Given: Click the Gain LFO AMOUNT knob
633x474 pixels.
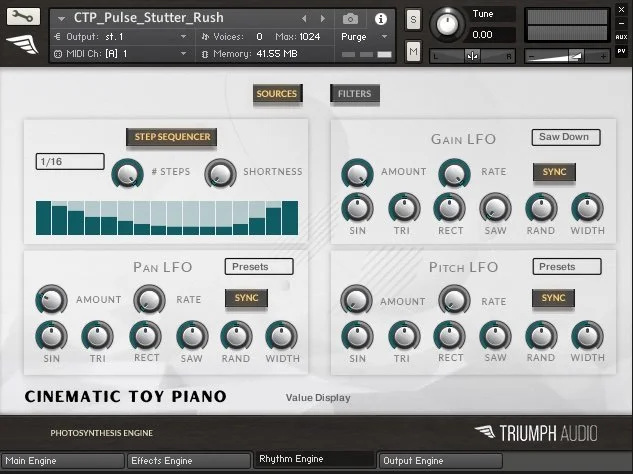Looking at the screenshot, I should [357, 173].
